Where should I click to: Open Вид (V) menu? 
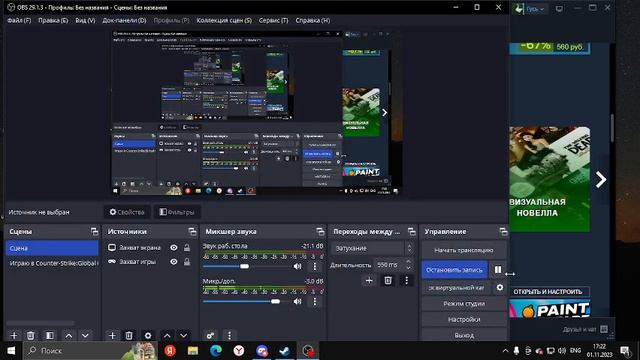[x=85, y=20]
